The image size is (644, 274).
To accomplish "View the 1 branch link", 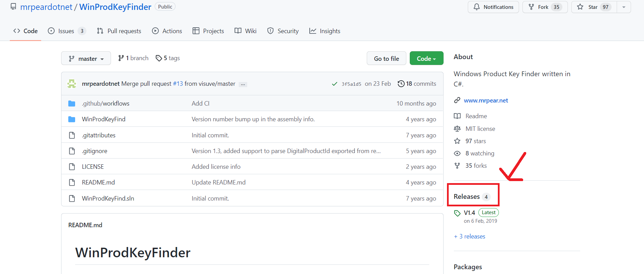I will 133,58.
